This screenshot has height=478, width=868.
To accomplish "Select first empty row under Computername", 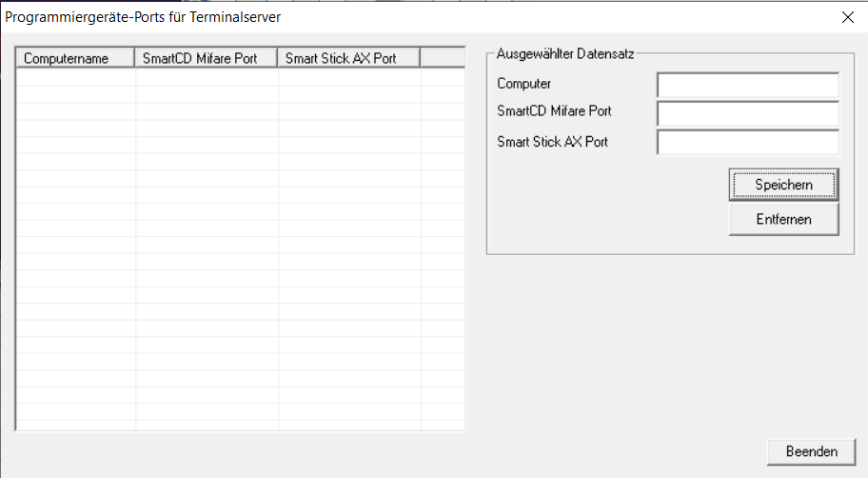I will (x=76, y=77).
